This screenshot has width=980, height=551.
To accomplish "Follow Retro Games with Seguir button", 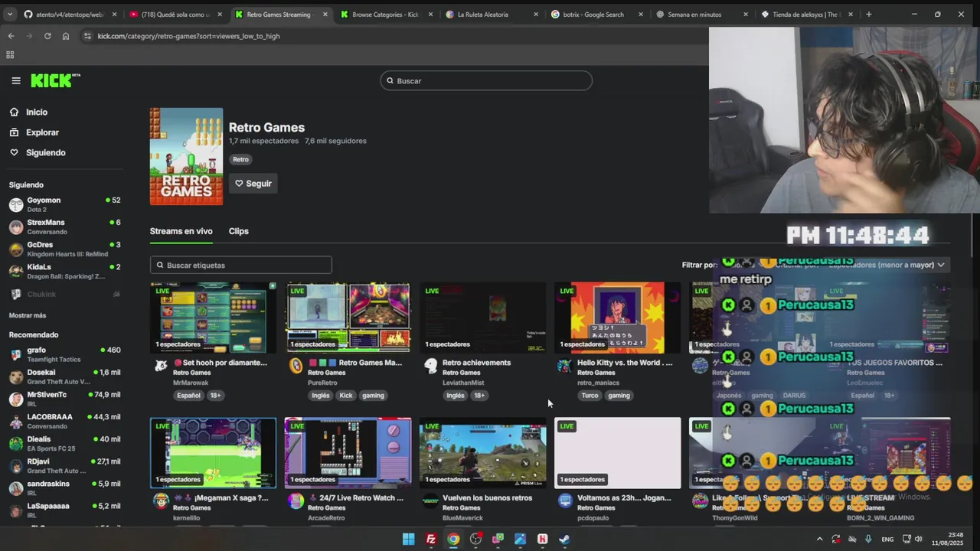I will (x=253, y=184).
